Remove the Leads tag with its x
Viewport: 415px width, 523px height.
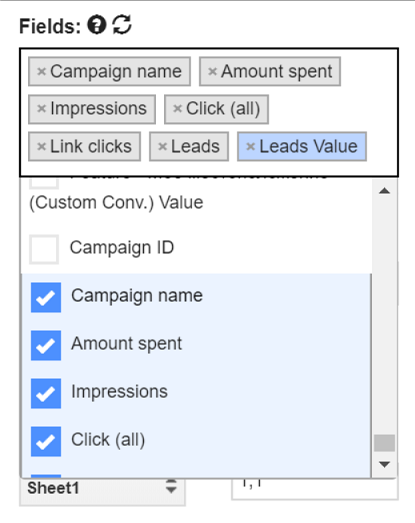point(162,146)
